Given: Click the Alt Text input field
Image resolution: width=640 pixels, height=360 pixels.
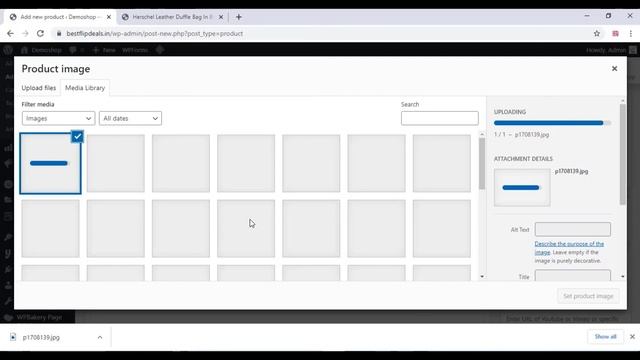Looking at the screenshot, I should (573, 229).
